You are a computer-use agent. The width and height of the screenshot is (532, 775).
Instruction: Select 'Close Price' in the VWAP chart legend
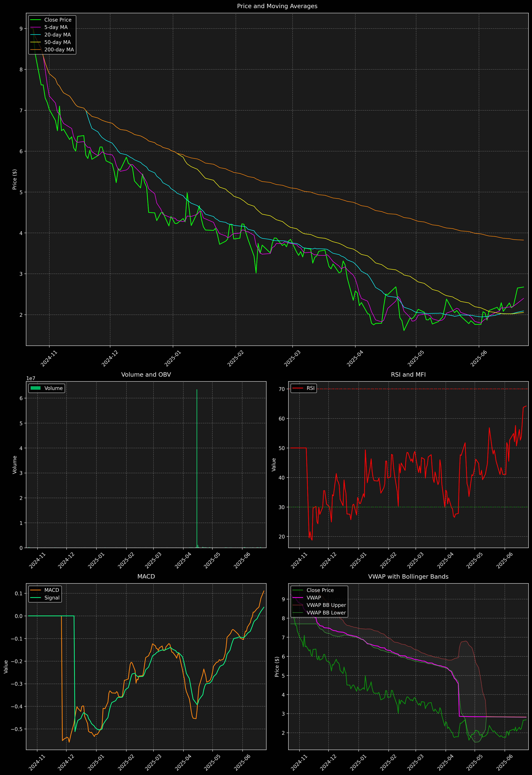point(320,590)
